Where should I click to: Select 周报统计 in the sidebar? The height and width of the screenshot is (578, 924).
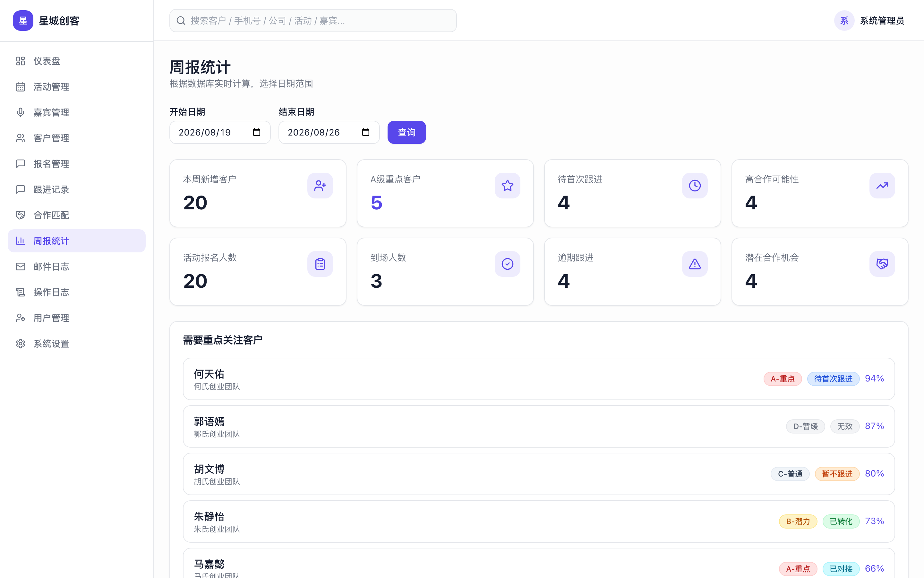76,241
